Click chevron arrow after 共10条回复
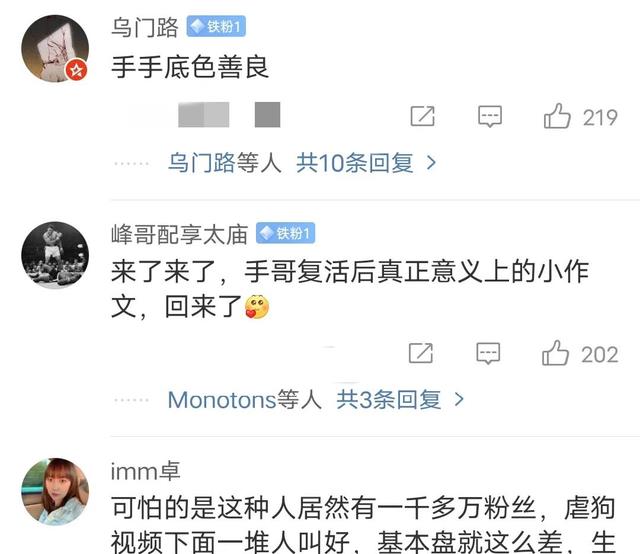The width and height of the screenshot is (640, 554). [x=431, y=163]
